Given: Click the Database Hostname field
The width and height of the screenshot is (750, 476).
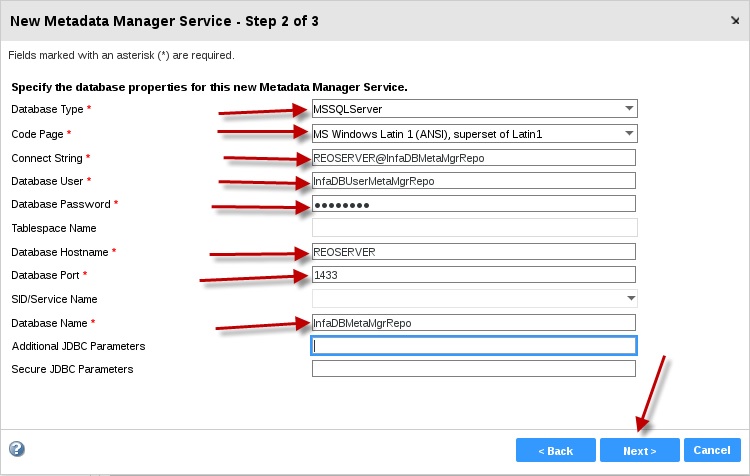Looking at the screenshot, I should 474,252.
